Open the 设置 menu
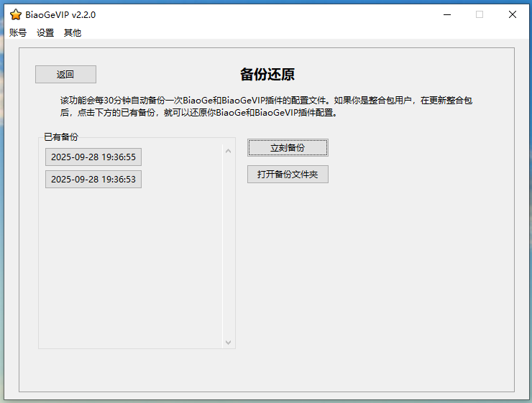Screen dimensions: 532x403 [x=45, y=32]
